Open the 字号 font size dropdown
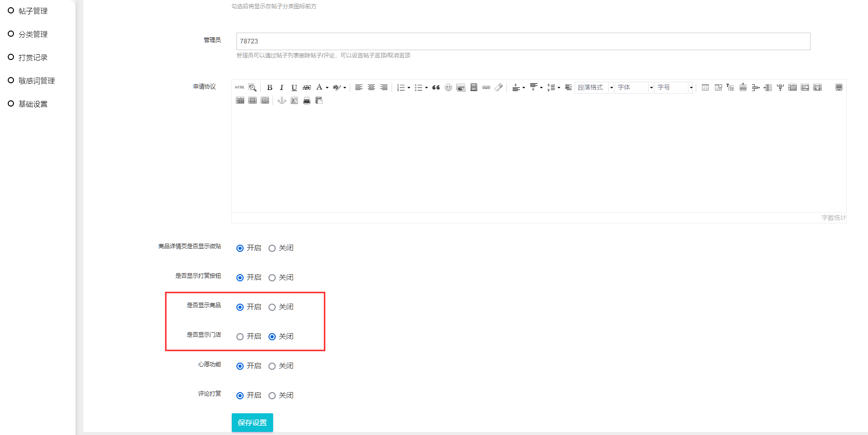This screenshot has height=435, width=868. pos(675,87)
